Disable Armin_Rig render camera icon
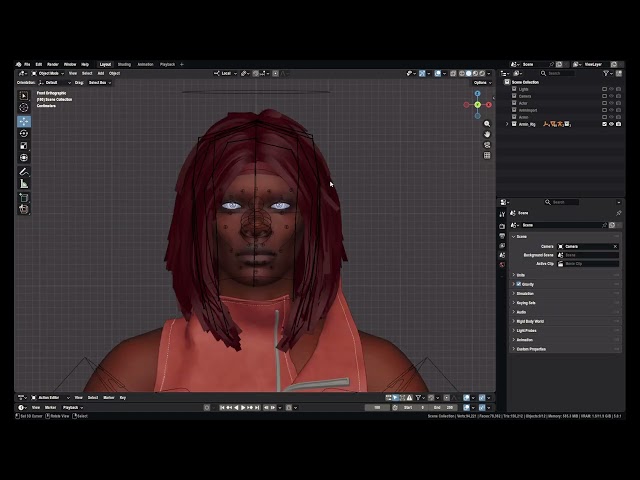Viewport: 640px width, 480px height. pyautogui.click(x=619, y=124)
